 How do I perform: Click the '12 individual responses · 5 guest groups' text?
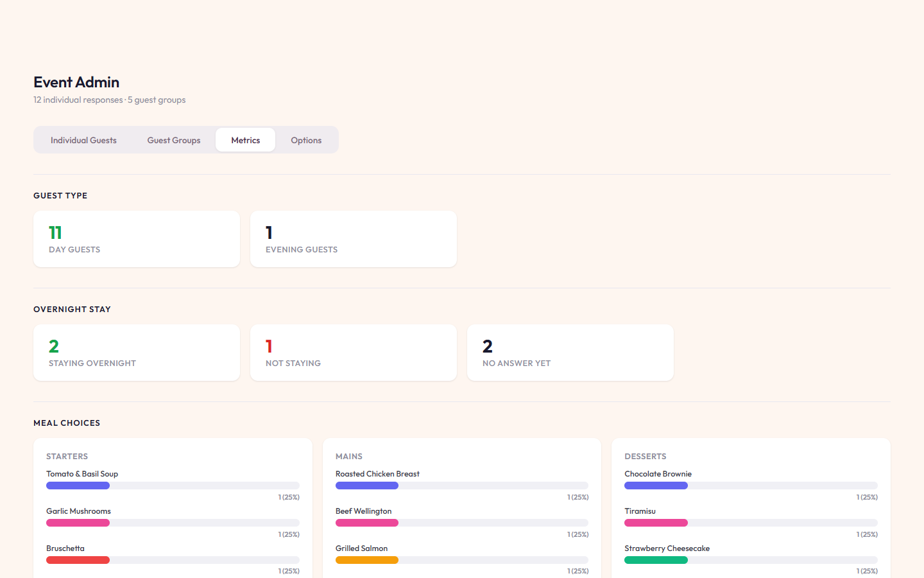[x=110, y=100]
